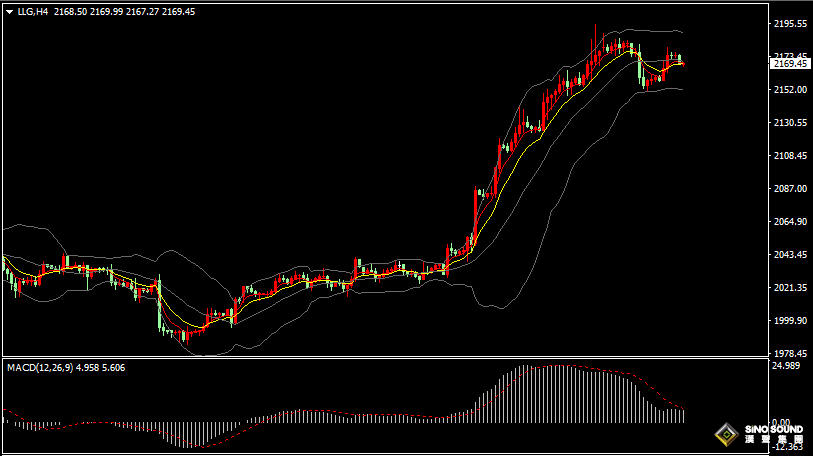Click the 1978.45 price axis label
The width and height of the screenshot is (813, 456).
[x=790, y=354]
